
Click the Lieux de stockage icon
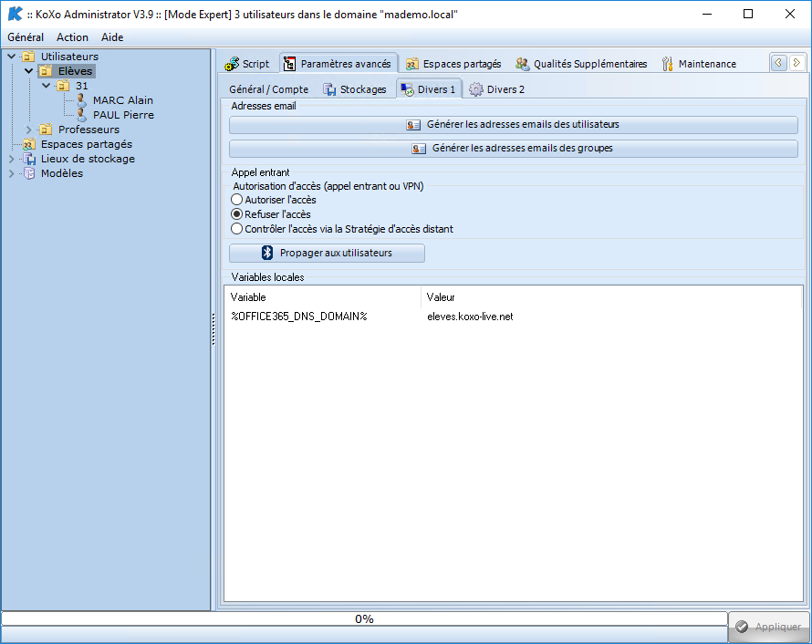point(29,159)
